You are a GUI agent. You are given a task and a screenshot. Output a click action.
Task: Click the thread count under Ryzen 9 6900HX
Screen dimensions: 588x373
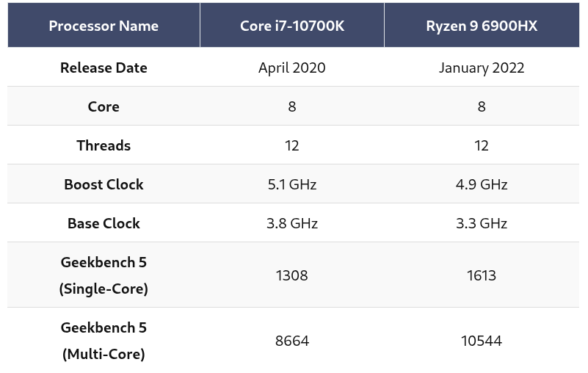click(482, 145)
